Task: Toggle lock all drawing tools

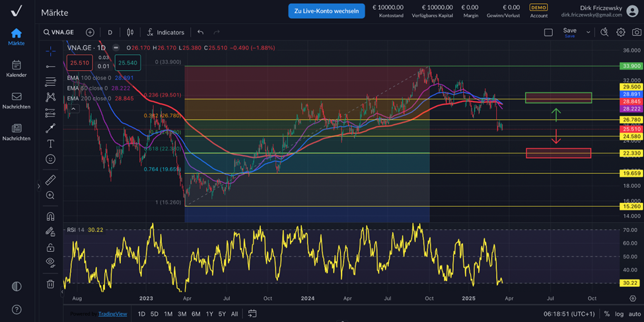Action: [x=50, y=247]
